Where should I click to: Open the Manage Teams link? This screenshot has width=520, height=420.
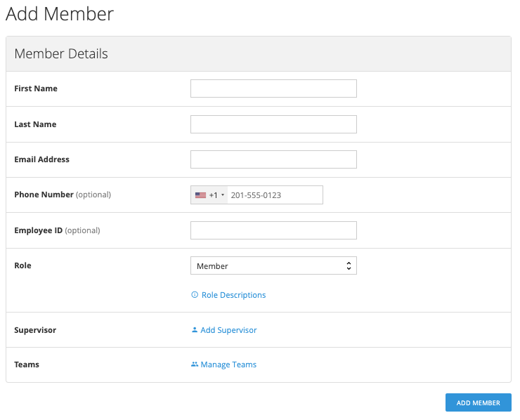228,365
